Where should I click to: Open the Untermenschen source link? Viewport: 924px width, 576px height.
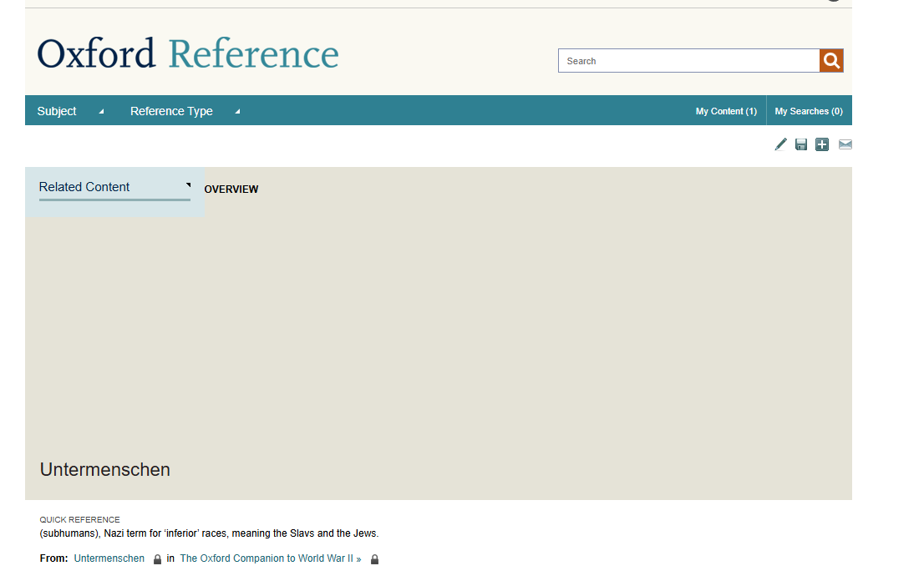109,558
